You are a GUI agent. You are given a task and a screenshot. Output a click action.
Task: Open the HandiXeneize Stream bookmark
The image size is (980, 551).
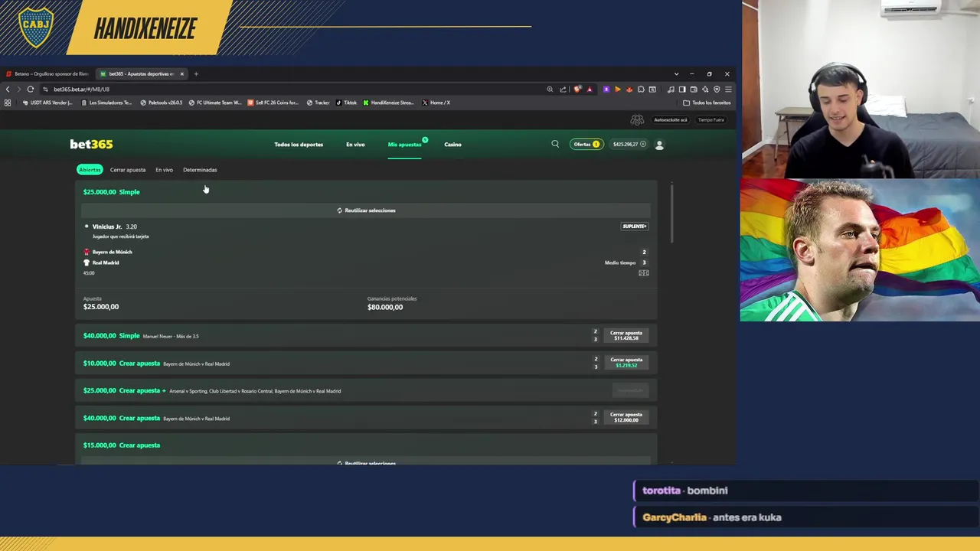pyautogui.click(x=389, y=103)
